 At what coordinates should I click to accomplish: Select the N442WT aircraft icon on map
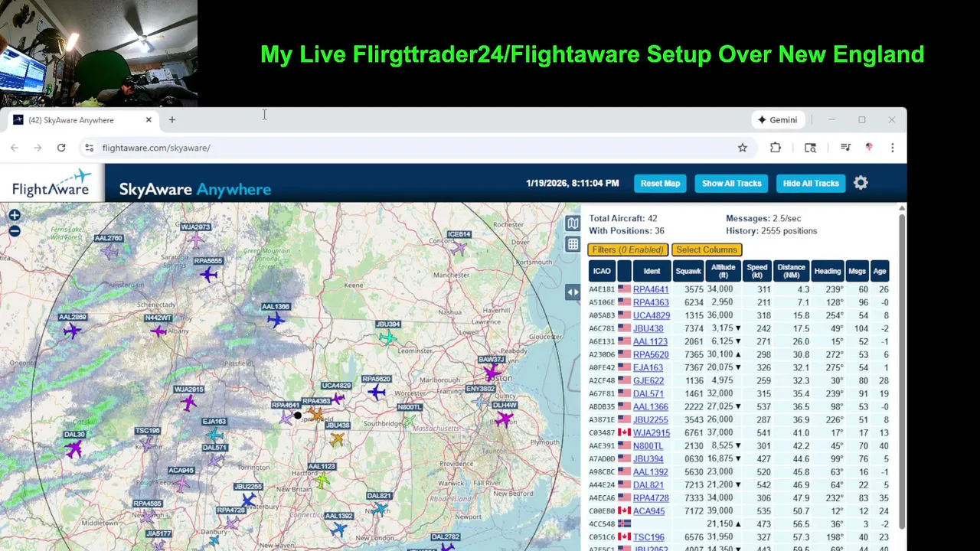click(158, 331)
